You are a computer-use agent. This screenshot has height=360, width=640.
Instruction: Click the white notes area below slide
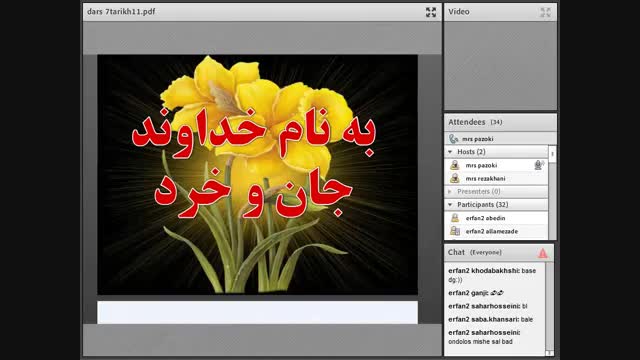tap(258, 313)
